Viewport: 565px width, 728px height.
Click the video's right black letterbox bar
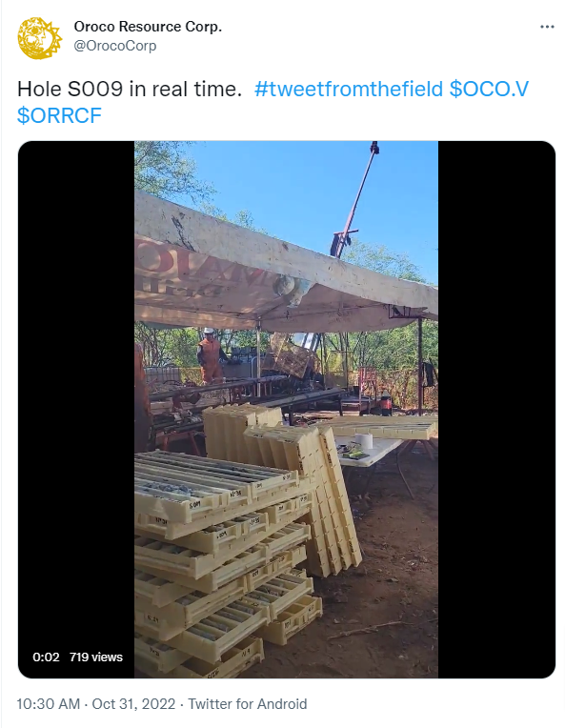click(x=496, y=409)
